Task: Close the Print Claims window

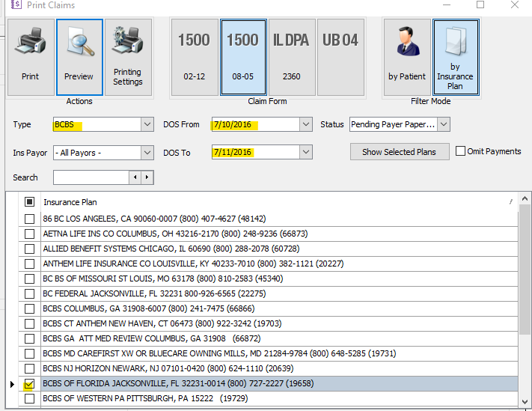Action: pos(515,4)
